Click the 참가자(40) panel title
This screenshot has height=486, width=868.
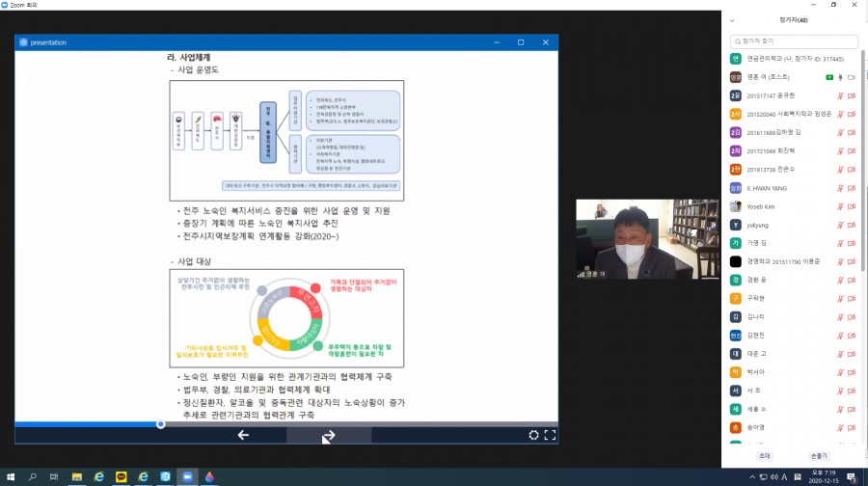794,20
